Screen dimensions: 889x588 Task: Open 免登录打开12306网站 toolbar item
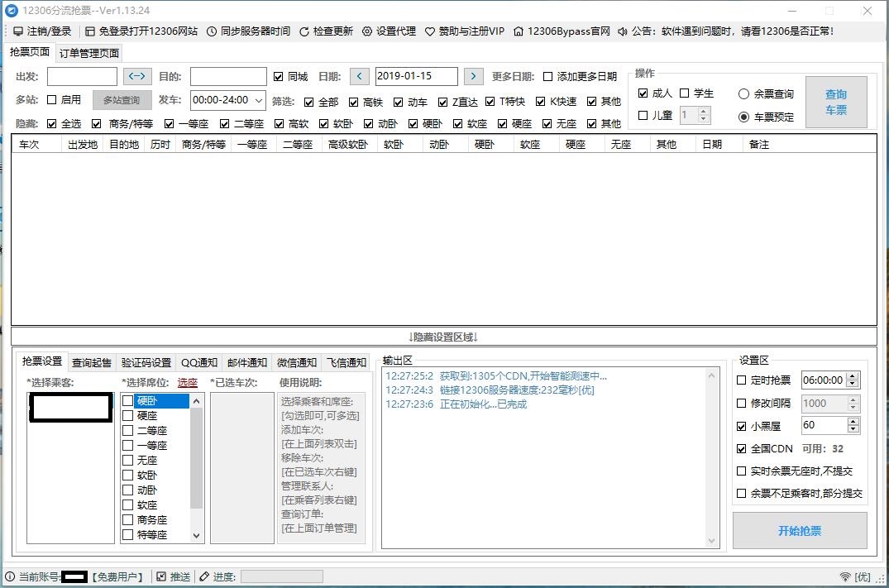pyautogui.click(x=141, y=31)
